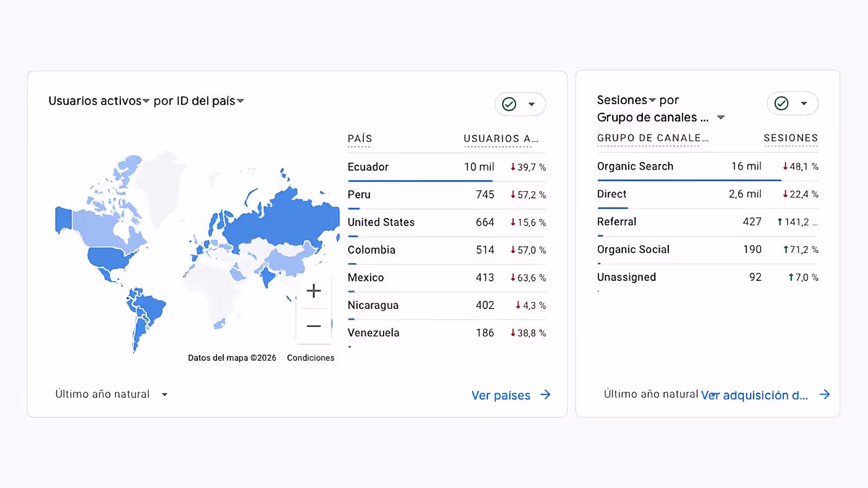The height and width of the screenshot is (488, 868).
Task: Click the arrow beside Ver adquisición
Action: point(825,395)
